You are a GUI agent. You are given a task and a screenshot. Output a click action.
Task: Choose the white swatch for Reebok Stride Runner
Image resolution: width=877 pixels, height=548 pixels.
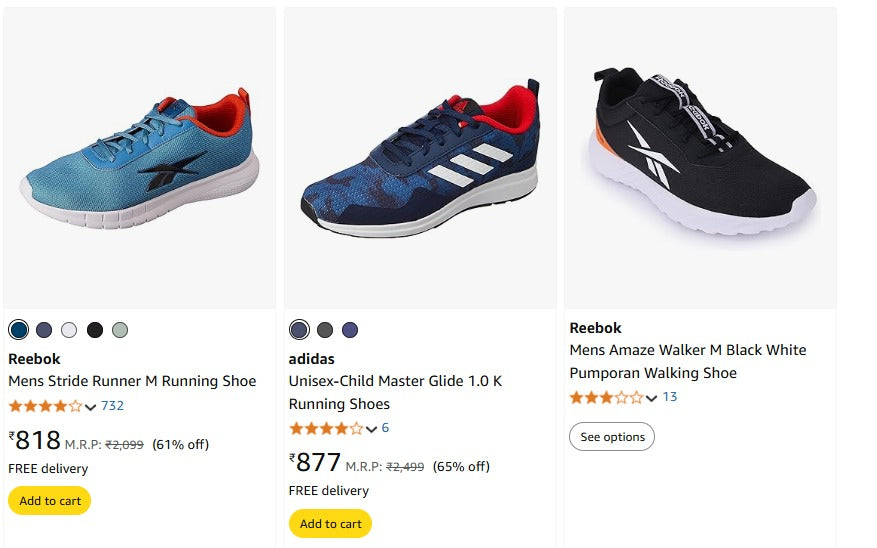coord(69,330)
